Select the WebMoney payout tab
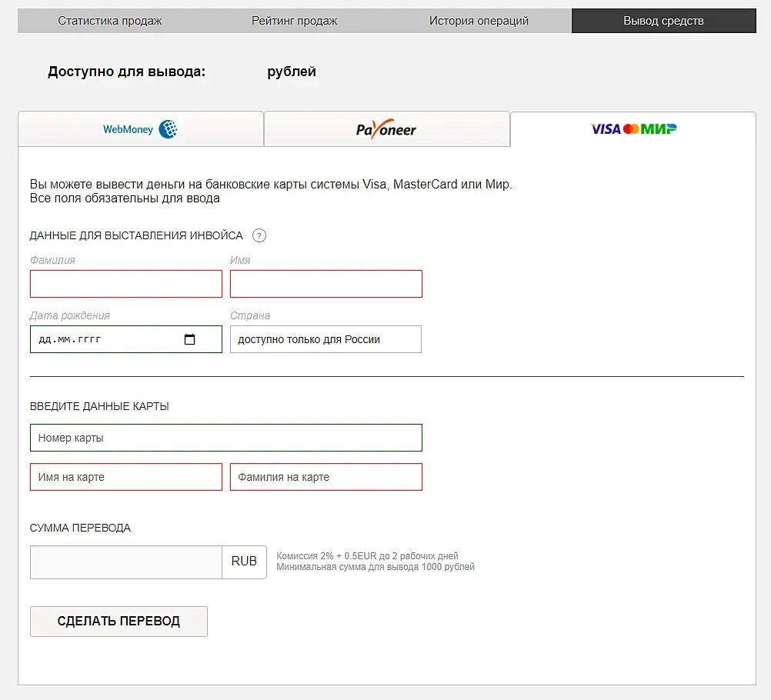The image size is (771, 700). point(141,129)
